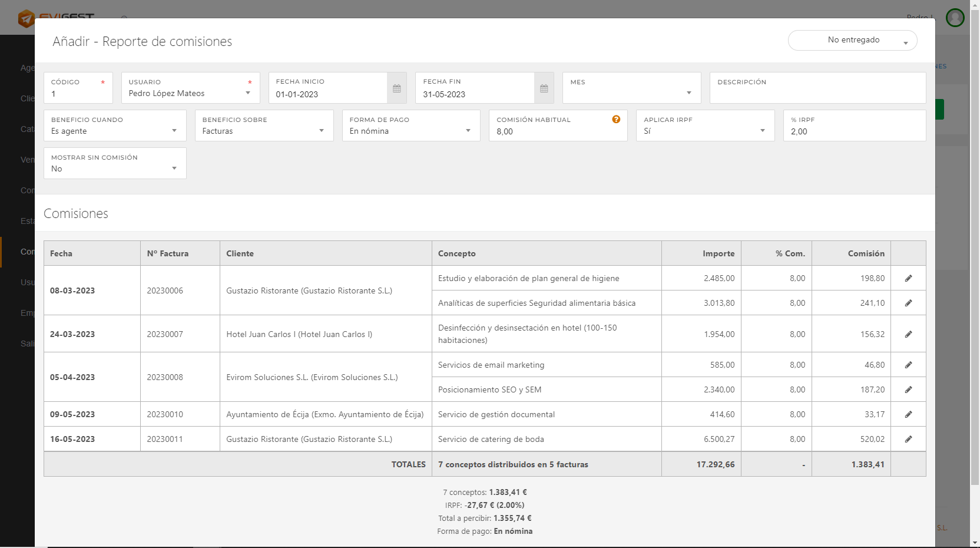Click the scrollbar up arrow on the right
Viewport: 980px width, 548px height.
975,5
